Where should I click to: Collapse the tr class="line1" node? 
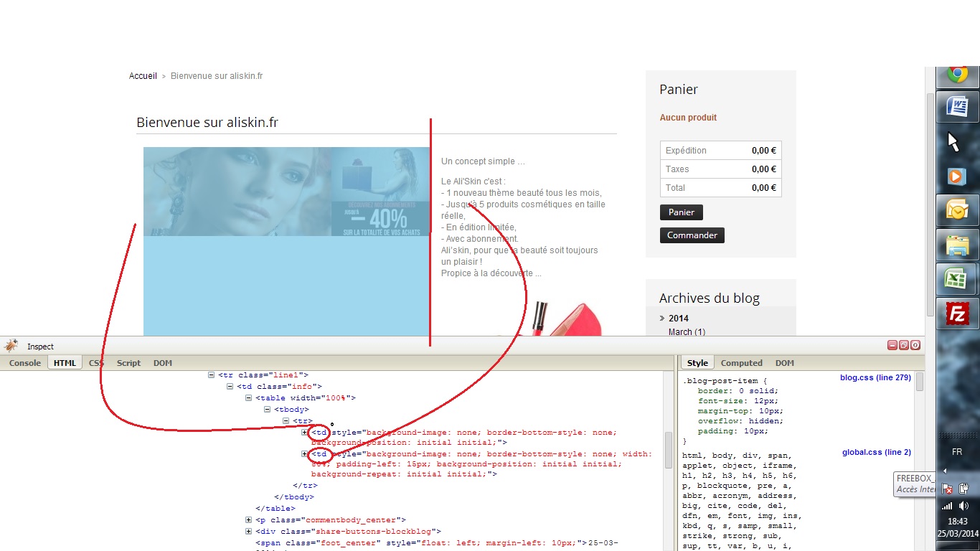click(212, 375)
